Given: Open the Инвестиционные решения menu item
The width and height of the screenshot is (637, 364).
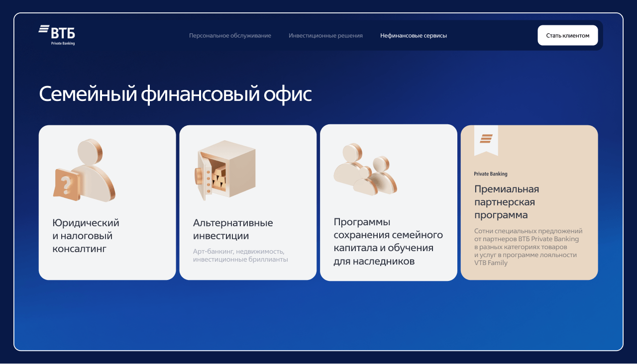Looking at the screenshot, I should click(325, 36).
